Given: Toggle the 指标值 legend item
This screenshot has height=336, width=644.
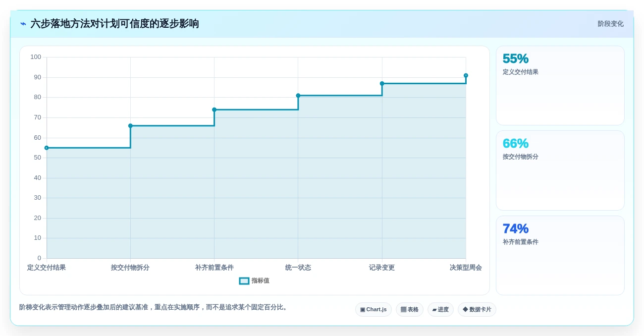Looking at the screenshot, I should [254, 280].
